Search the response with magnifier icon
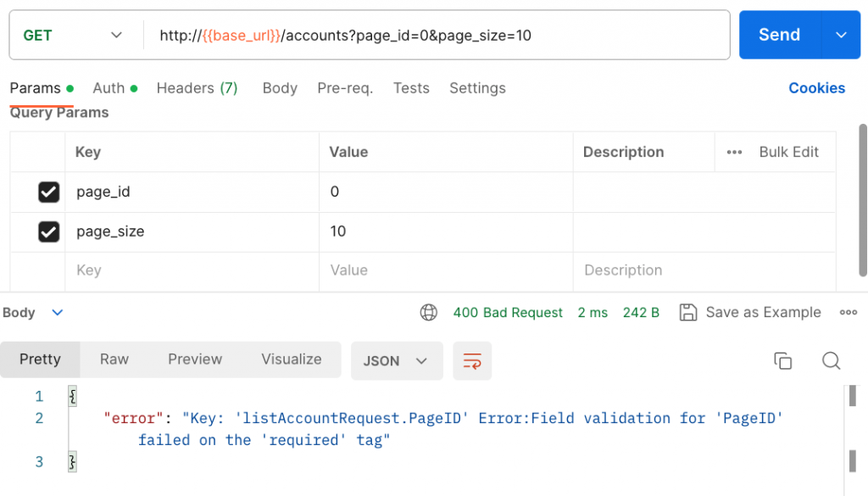 point(831,360)
